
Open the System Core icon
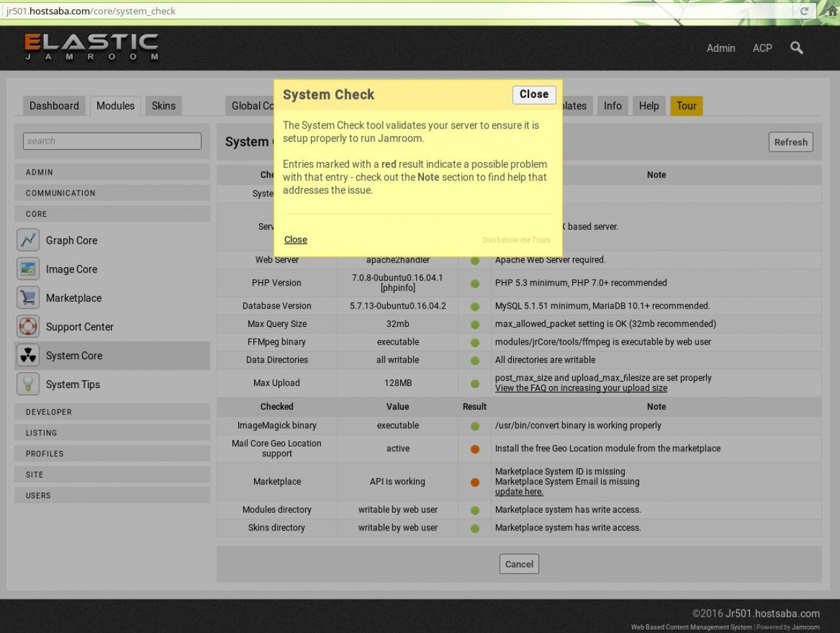coord(28,355)
